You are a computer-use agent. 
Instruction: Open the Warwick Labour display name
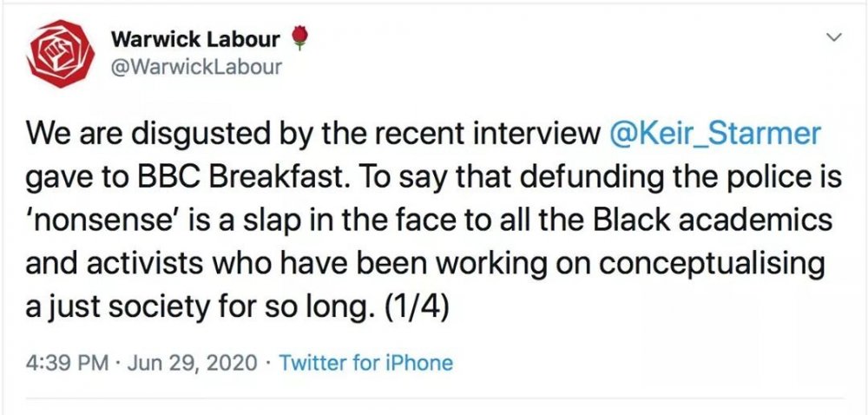point(195,39)
